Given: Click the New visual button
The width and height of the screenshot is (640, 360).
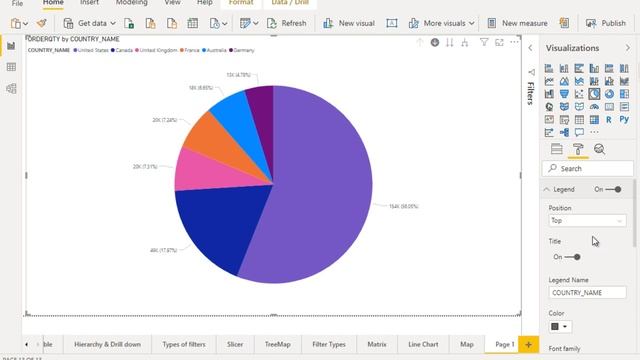Looking at the screenshot, I should click(x=349, y=23).
